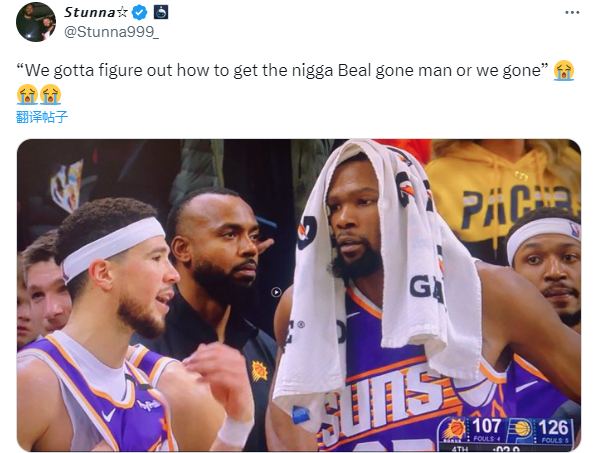Open the Stunna profile avatar
Viewport: 596px width, 453px height.
(x=36, y=22)
